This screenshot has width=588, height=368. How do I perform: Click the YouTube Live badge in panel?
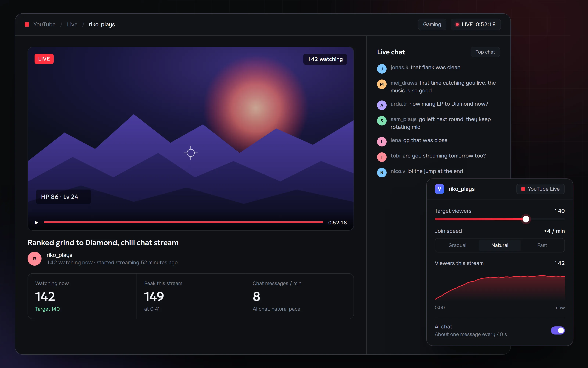point(540,189)
